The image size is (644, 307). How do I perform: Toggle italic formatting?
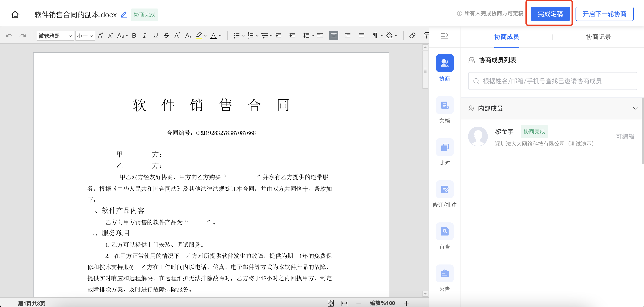click(145, 36)
